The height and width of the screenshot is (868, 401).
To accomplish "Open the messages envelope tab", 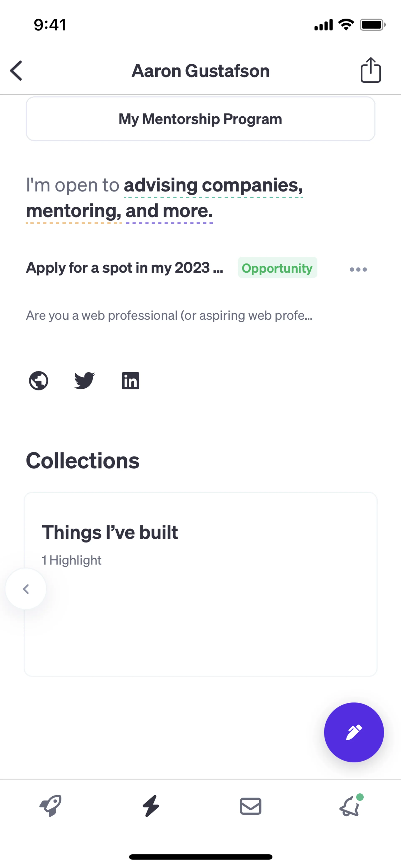I will coord(250,806).
